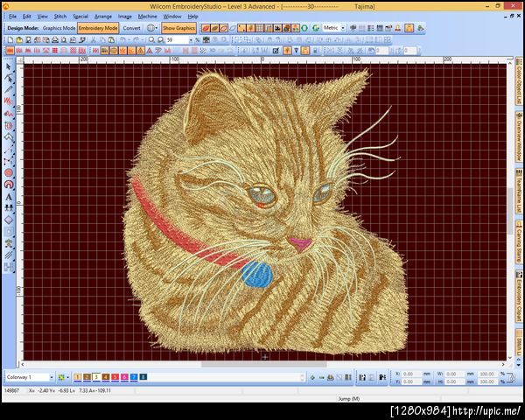This screenshot has height=420, width=525.
Task: Open the zoom factor dropdown arrow
Action: [x=191, y=40]
